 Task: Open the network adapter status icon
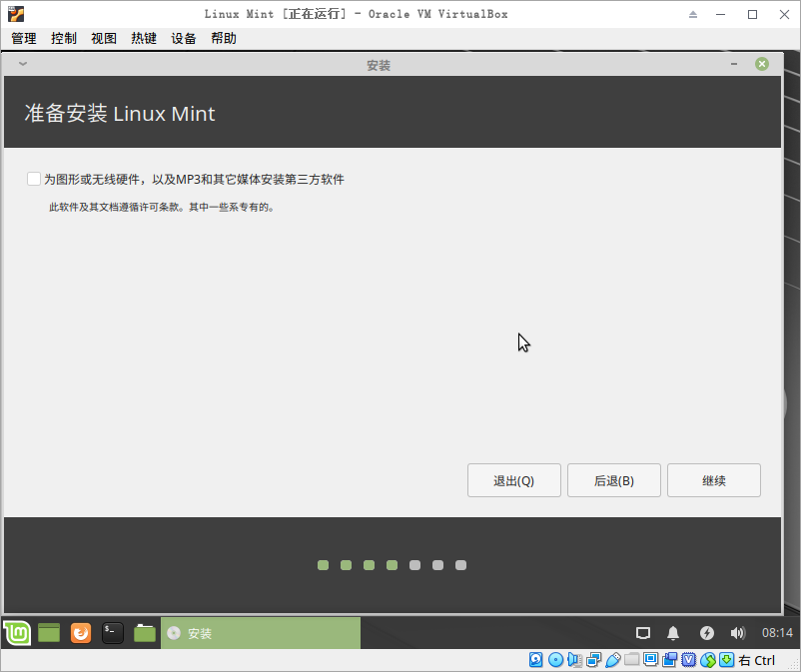point(591,660)
